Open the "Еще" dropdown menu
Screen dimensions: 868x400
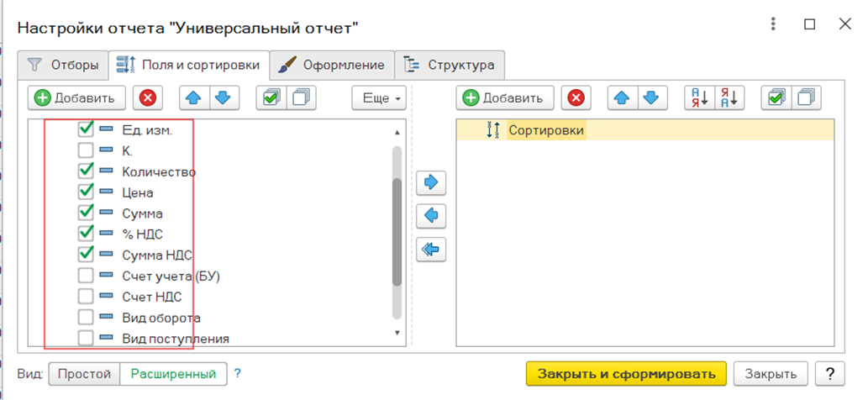point(379,98)
